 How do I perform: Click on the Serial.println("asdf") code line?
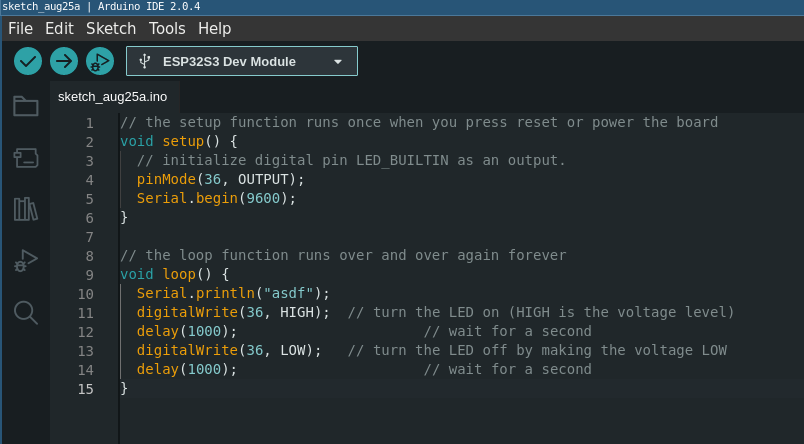[x=233, y=293]
